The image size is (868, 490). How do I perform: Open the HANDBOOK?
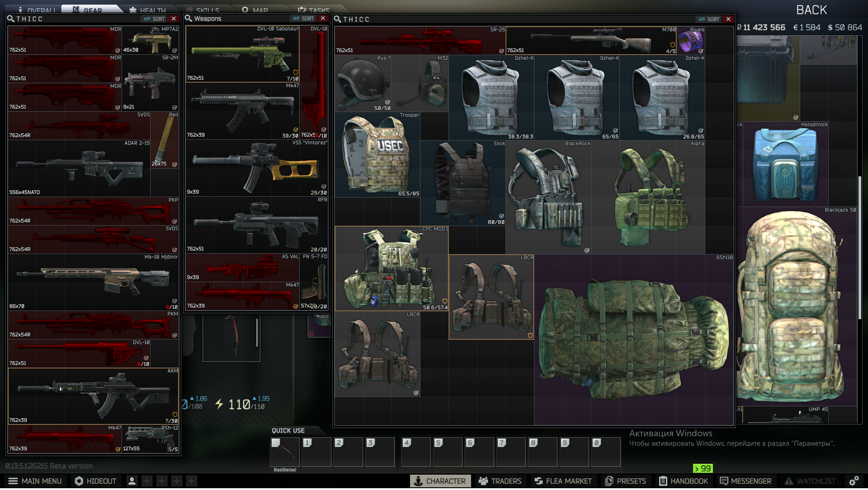coord(684,481)
